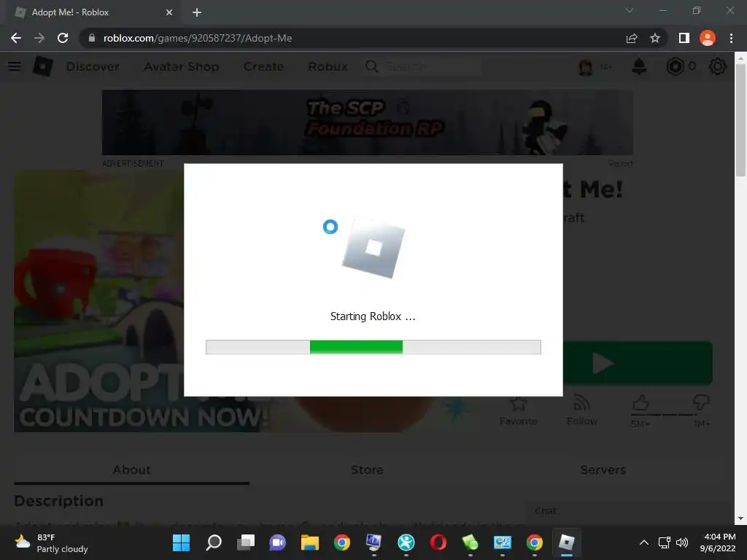This screenshot has height=560, width=747.
Task: Click the Roblox logo home icon
Action: 42,66
